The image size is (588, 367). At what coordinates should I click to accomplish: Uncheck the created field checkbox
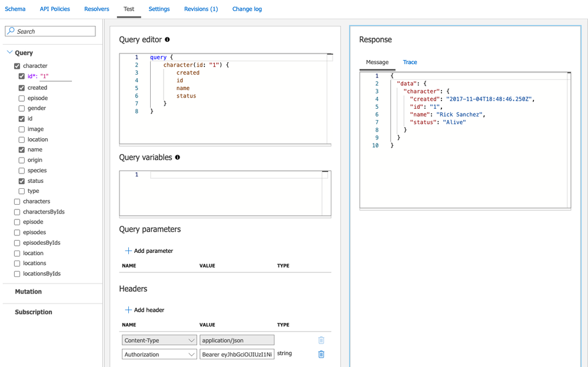[21, 88]
